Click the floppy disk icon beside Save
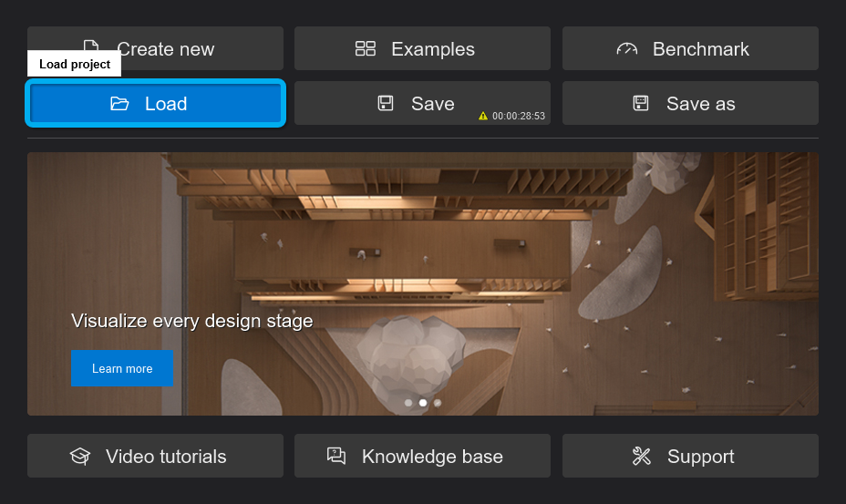 pos(386,104)
